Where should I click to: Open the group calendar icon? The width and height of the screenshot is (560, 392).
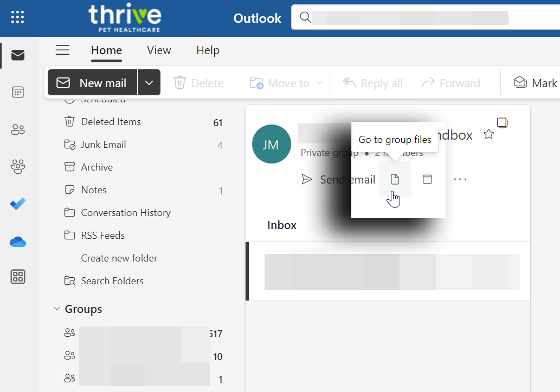pyautogui.click(x=427, y=179)
